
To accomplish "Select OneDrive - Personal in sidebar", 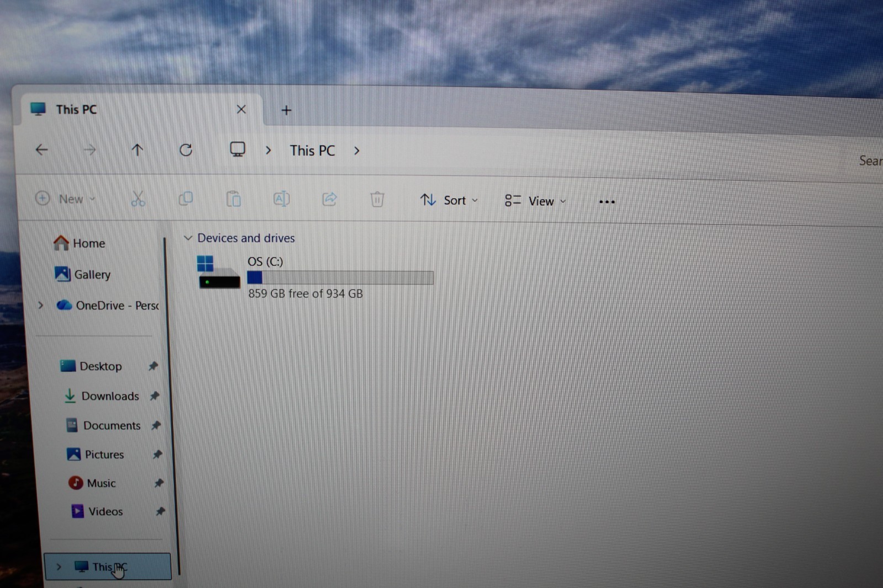I will 108,305.
